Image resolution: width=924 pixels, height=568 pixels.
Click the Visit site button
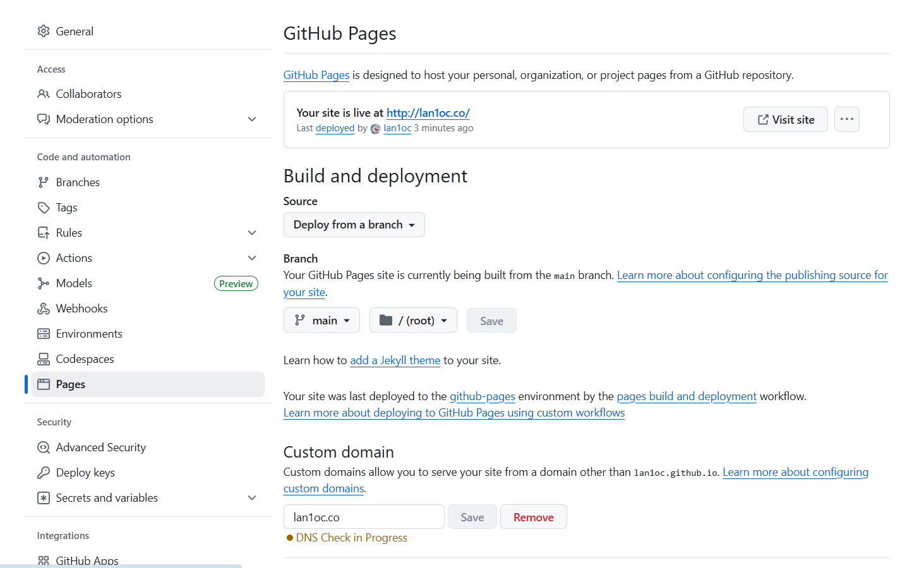coord(785,120)
